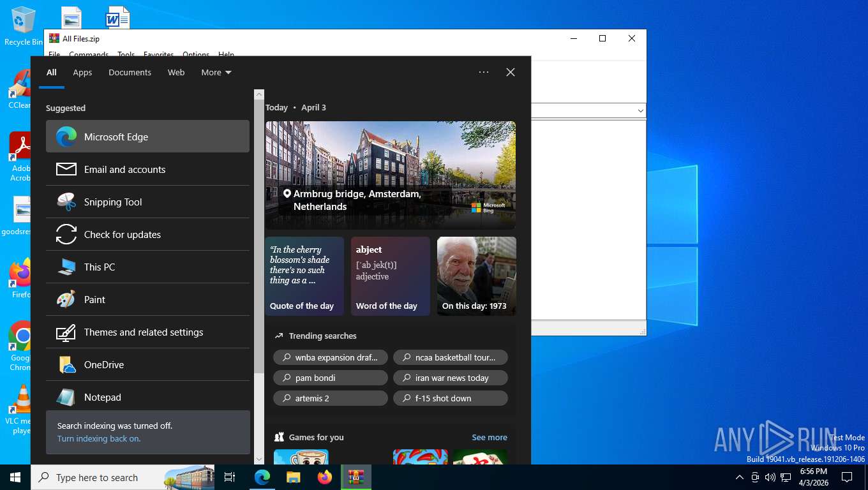Viewport: 868px width, 490px height.
Task: Click Type here to search box
Action: tap(123, 477)
